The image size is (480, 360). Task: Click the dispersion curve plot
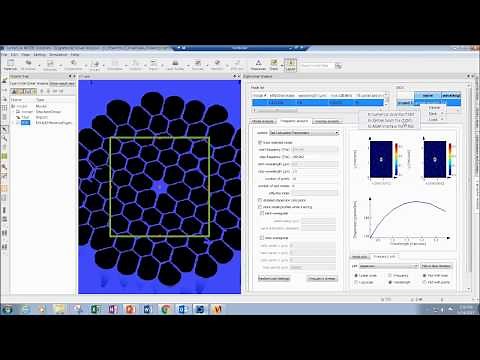click(408, 219)
